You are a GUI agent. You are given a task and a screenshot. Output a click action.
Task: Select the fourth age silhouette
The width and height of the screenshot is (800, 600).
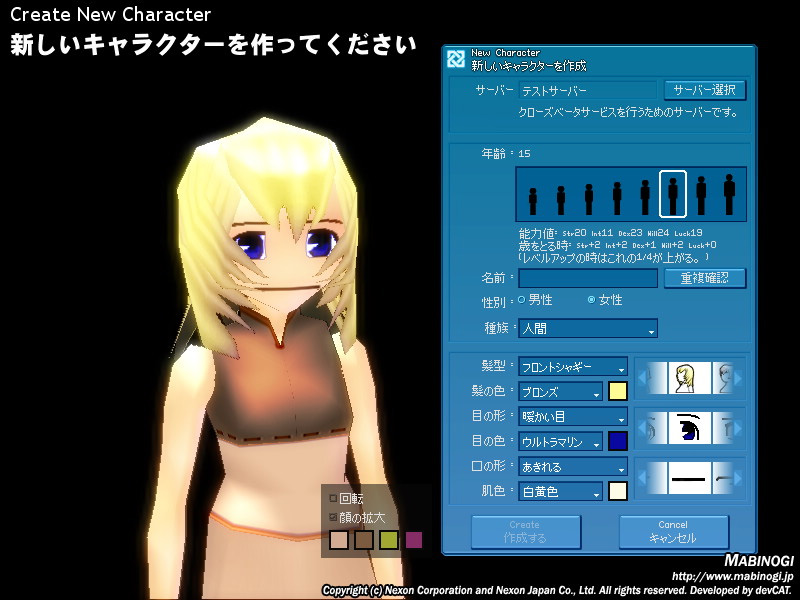617,198
